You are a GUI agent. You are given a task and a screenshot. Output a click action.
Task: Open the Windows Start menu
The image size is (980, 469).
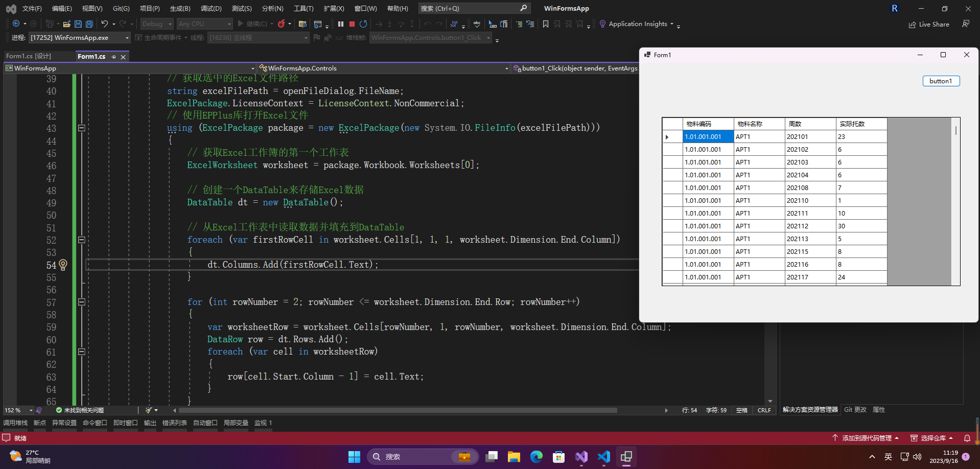pos(354,457)
